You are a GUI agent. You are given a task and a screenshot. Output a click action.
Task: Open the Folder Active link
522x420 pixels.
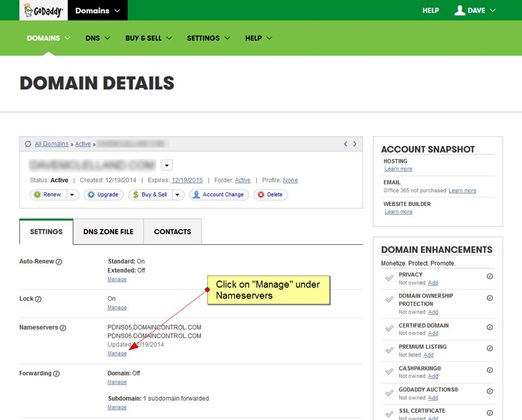[x=243, y=180]
